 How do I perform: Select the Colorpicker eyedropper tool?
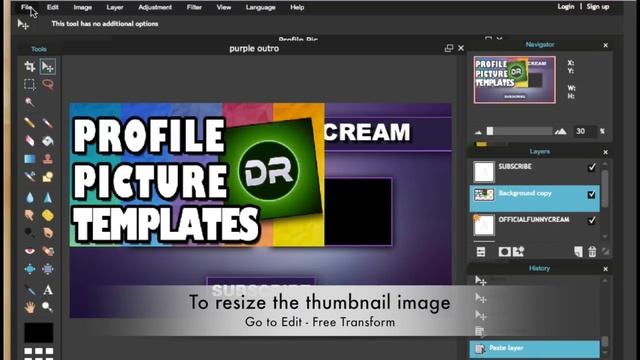coord(29,290)
